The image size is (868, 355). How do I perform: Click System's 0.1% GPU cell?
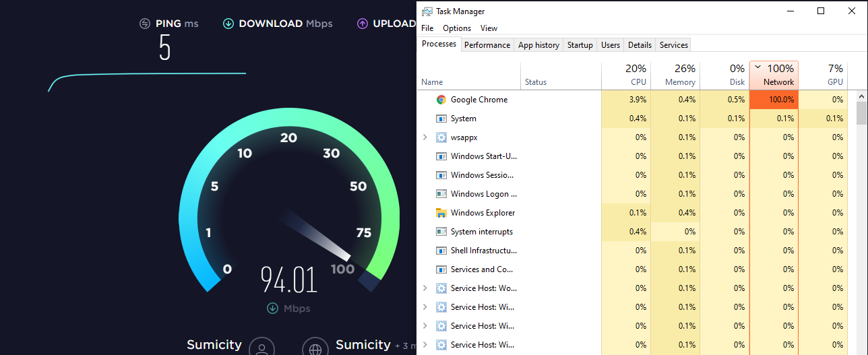tap(823, 119)
